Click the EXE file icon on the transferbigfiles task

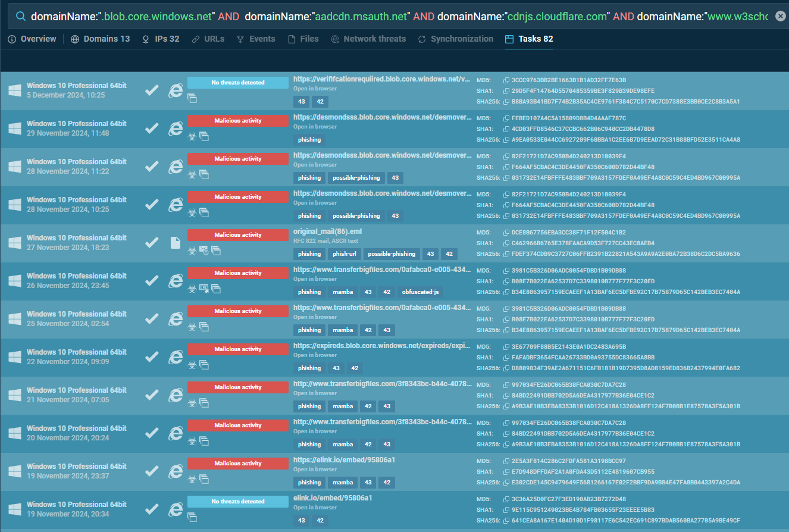[203, 289]
